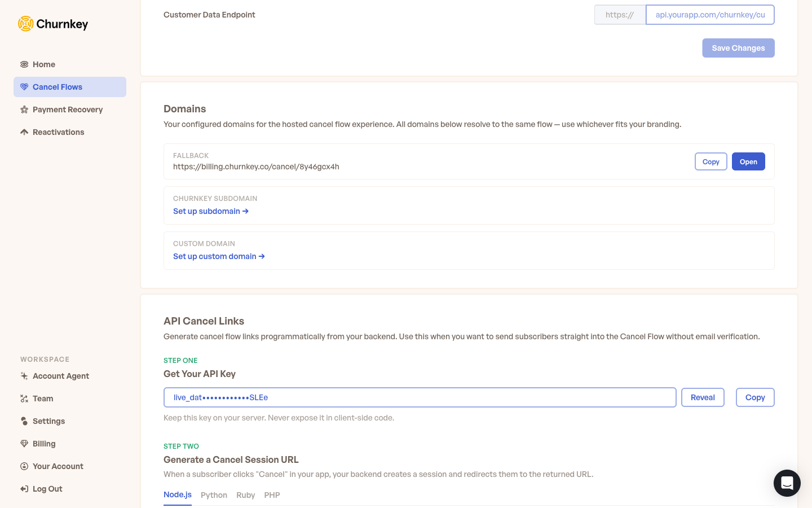
Task: Open Payment Recovery page
Action: (70, 110)
